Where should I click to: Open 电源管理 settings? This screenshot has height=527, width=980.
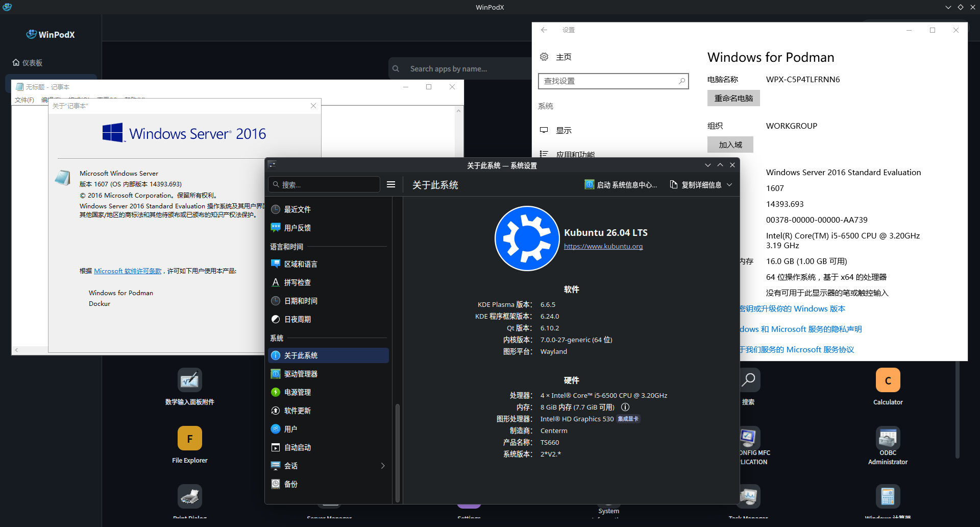[328, 392]
